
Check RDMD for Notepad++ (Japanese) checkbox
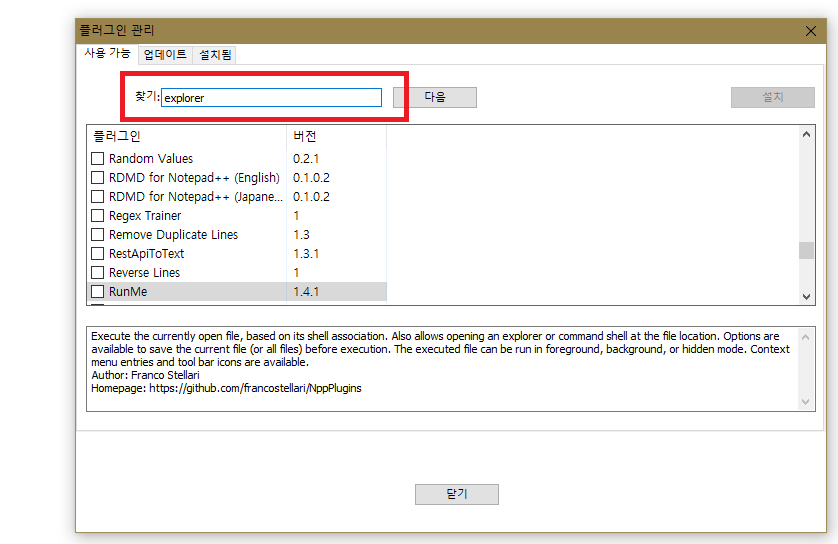[97, 197]
